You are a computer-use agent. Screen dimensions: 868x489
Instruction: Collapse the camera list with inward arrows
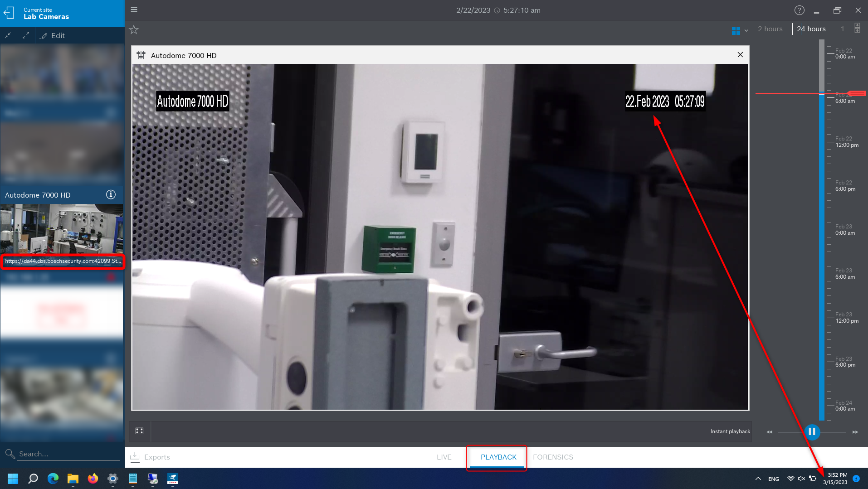pos(8,35)
